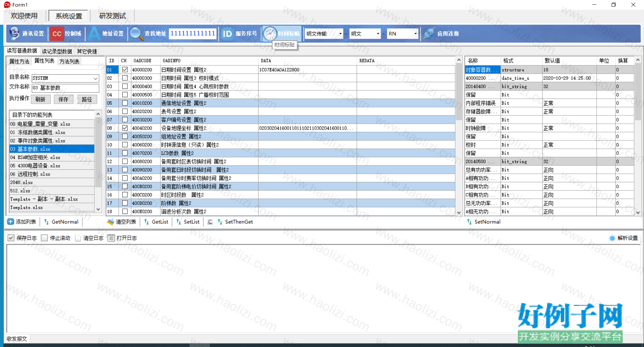The image size is (644, 347).
Task: Select file 05 4300电器设备.xlsx
Action: (x=52, y=166)
